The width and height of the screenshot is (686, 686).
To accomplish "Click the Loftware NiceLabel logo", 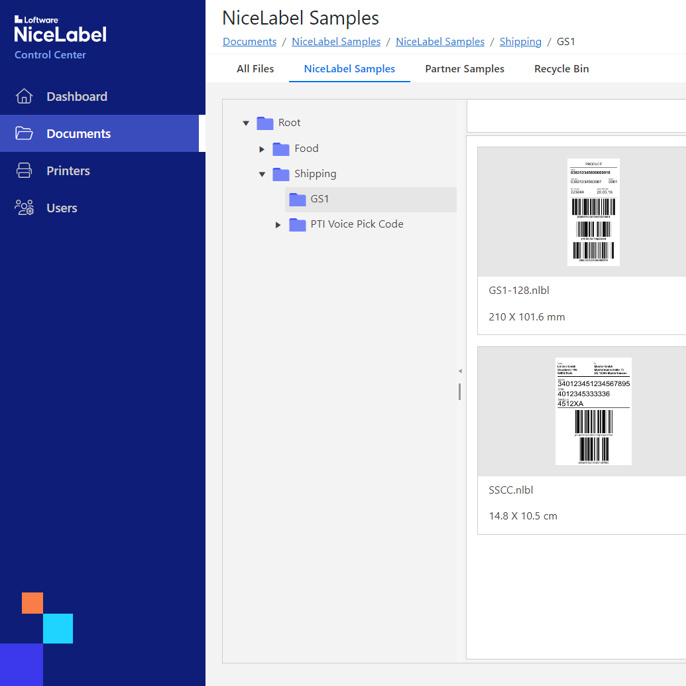I will tap(60, 30).
